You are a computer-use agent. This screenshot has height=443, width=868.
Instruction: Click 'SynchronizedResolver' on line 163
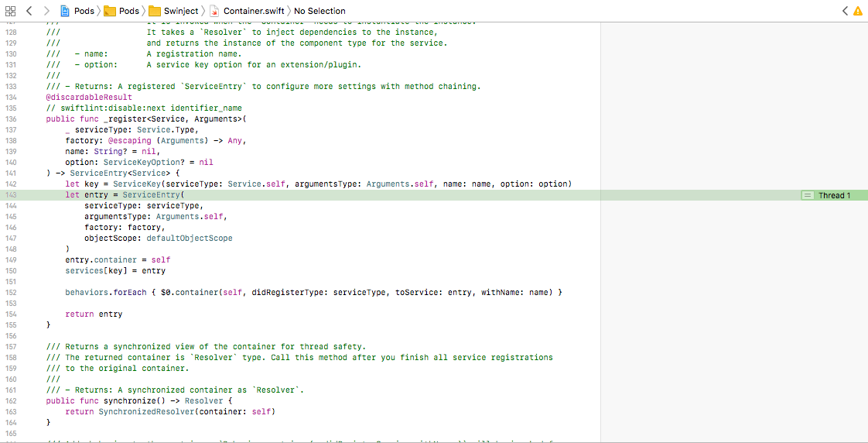point(146,412)
